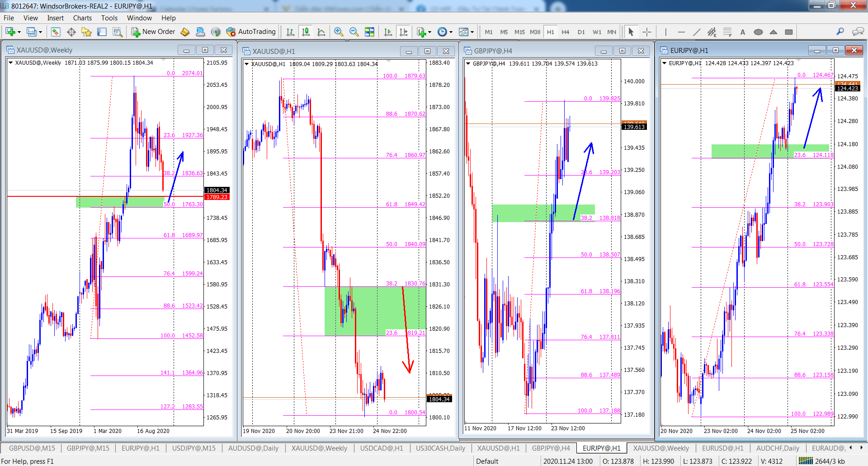
Task: Open the Signals cloud icon
Action: 200,32
